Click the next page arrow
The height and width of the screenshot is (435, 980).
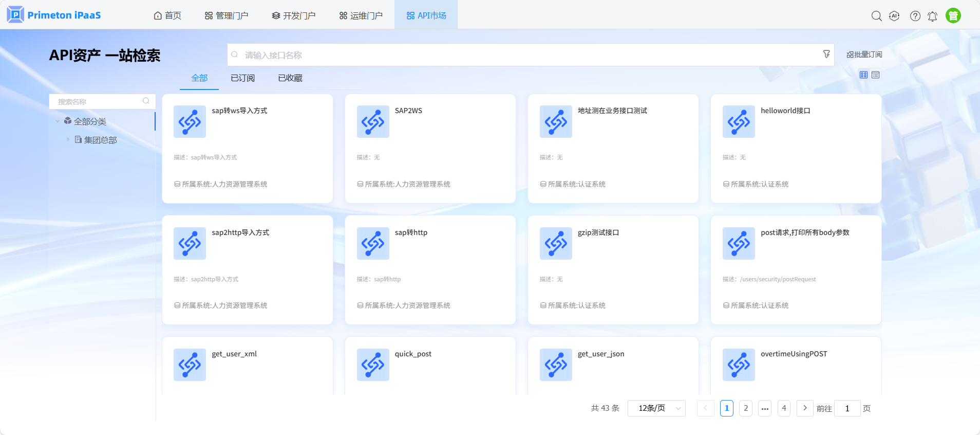[x=805, y=408]
